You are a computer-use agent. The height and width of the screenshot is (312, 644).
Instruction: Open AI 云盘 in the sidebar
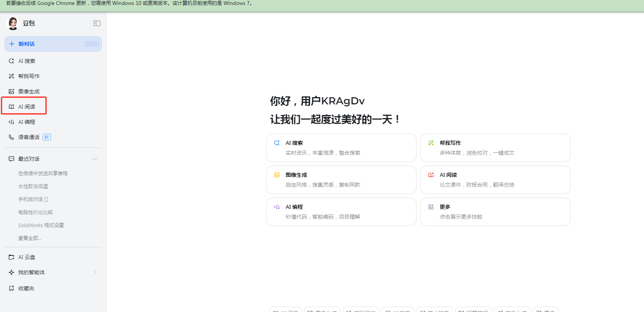tap(53, 257)
